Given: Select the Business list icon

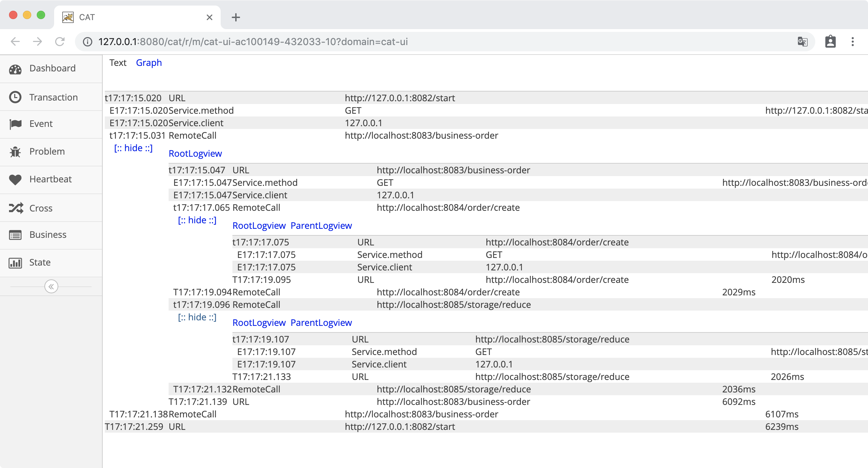Looking at the screenshot, I should 15,235.
